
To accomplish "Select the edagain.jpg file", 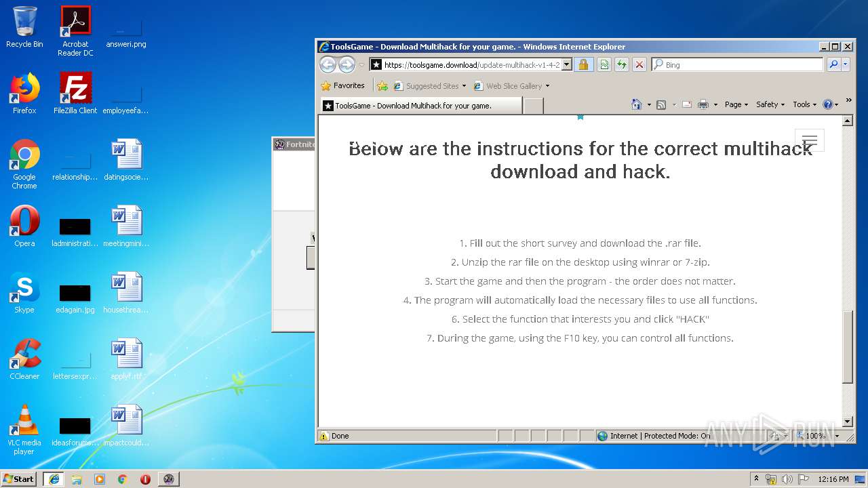I will (x=75, y=298).
